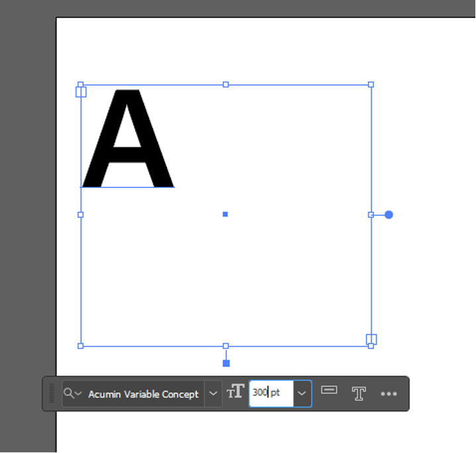
Task: Click the font size TT icon
Action: [235, 392]
